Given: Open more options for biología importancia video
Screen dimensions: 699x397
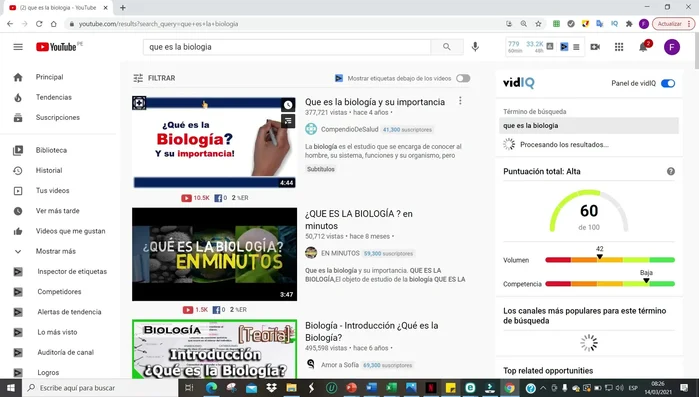Looking at the screenshot, I should pyautogui.click(x=460, y=102).
